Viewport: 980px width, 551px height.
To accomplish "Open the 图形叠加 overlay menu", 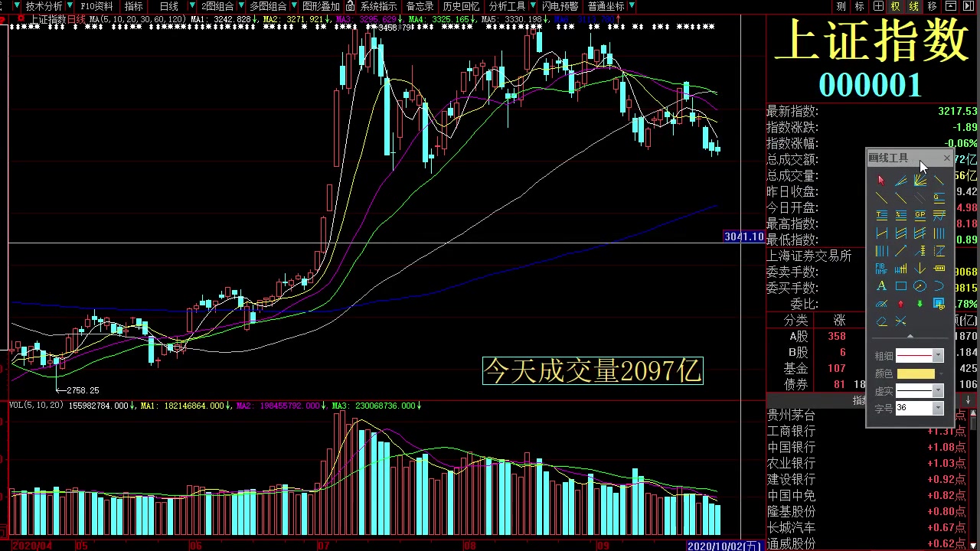I will [x=321, y=6].
